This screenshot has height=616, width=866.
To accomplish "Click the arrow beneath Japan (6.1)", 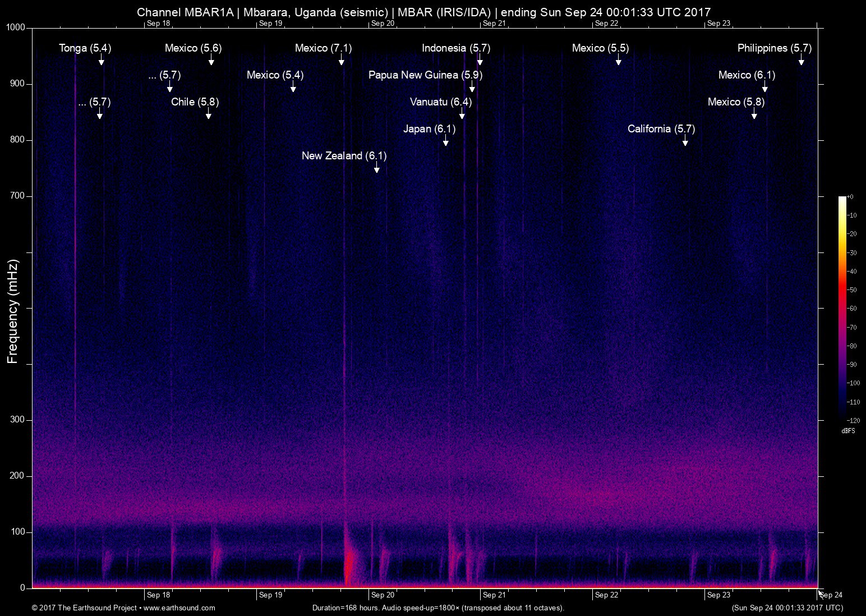I will [445, 141].
